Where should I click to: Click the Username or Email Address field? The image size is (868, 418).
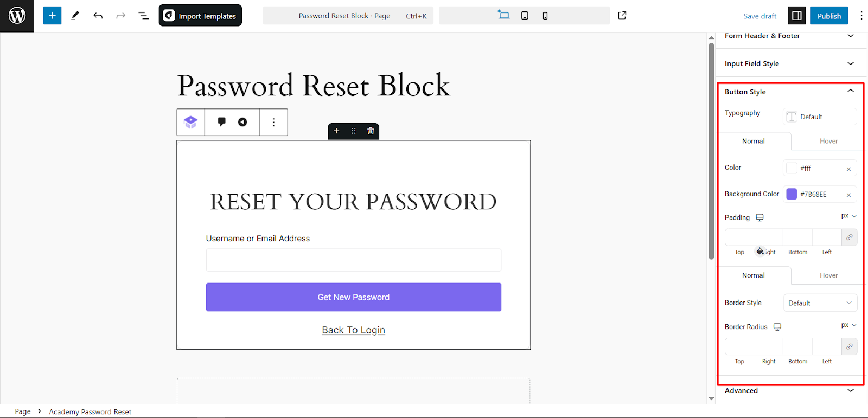point(354,260)
